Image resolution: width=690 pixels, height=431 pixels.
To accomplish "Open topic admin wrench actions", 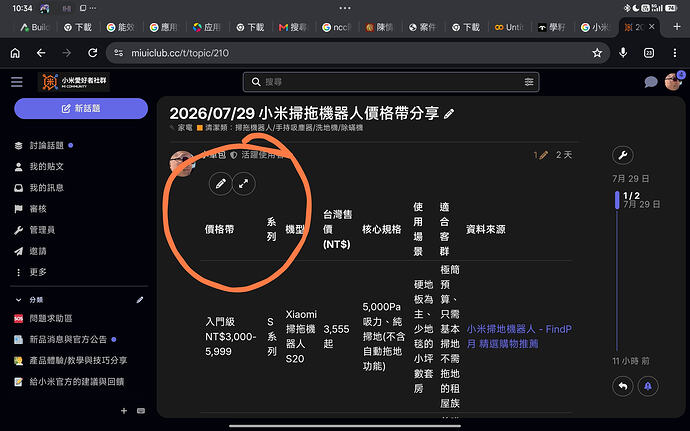I will 623,155.
